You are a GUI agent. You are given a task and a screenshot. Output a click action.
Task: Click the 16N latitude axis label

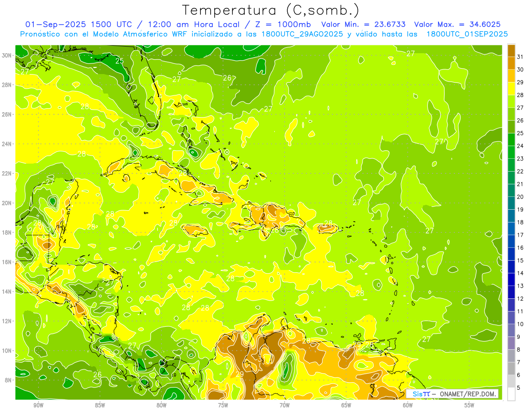point(7,262)
